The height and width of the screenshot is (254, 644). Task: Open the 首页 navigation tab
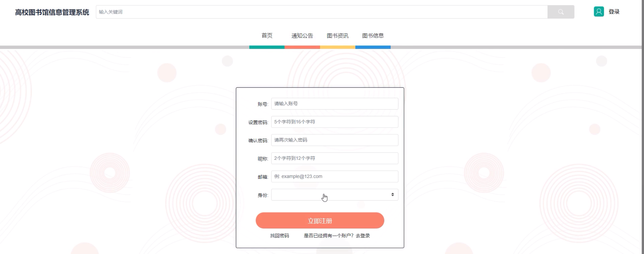coord(267,36)
